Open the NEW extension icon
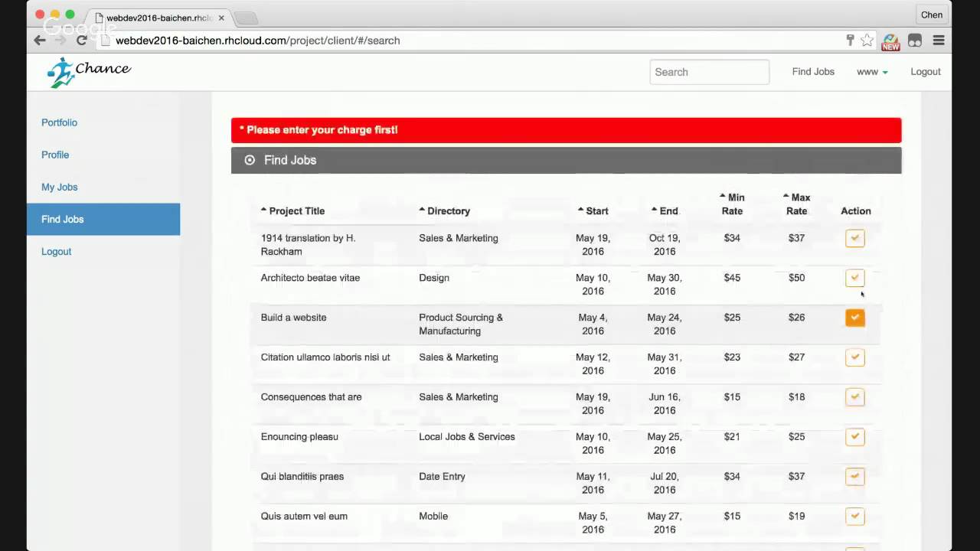The width and height of the screenshot is (980, 551). pos(890,42)
